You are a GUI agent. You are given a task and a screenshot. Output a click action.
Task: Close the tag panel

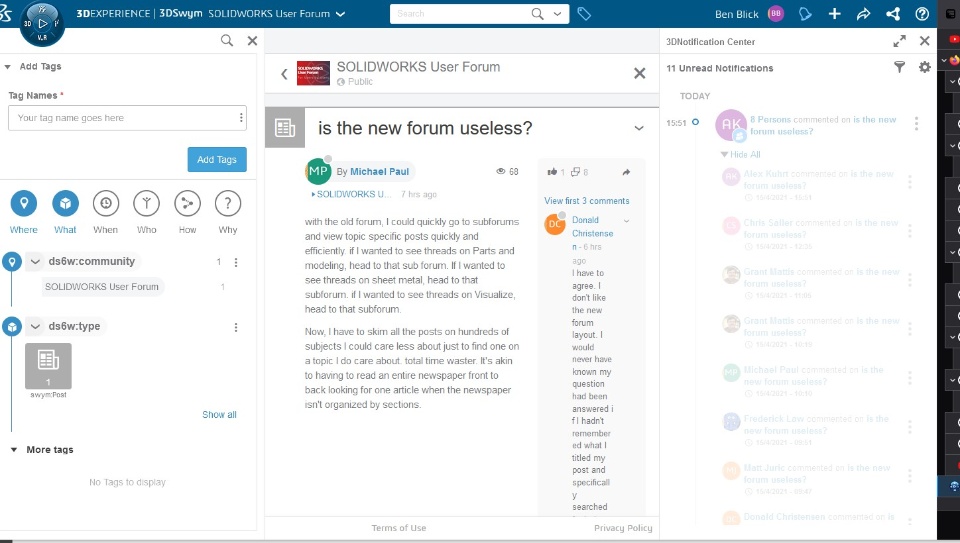point(252,41)
